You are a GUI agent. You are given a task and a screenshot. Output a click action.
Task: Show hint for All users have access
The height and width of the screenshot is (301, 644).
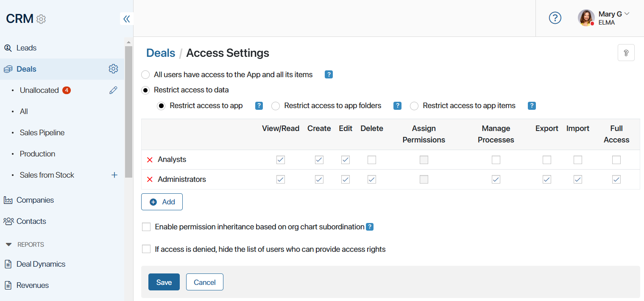coord(329,75)
